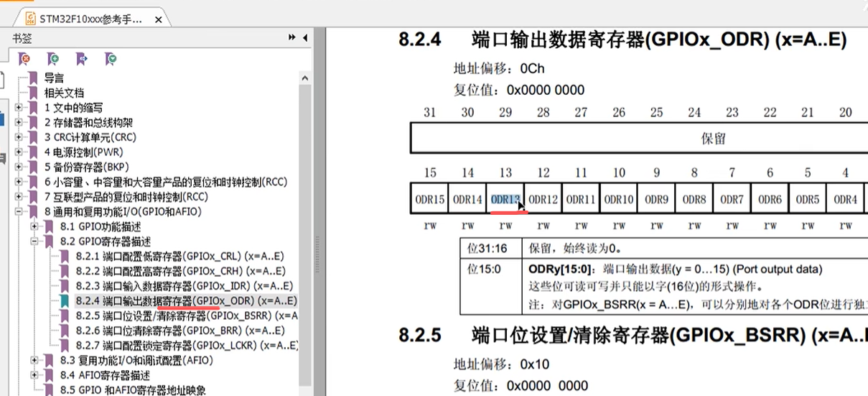Screen dimensions: 868x396
Task: Click the bookmark icon beside 8.5 GPIO 和AFIO寄存器地址映象
Action: pos(49,390)
